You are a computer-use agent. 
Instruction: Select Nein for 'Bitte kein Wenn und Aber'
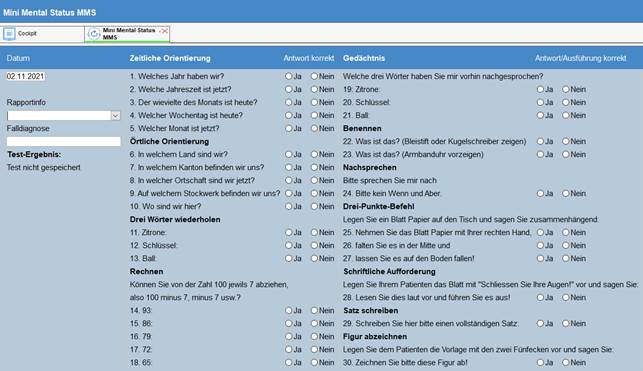pyautogui.click(x=566, y=193)
